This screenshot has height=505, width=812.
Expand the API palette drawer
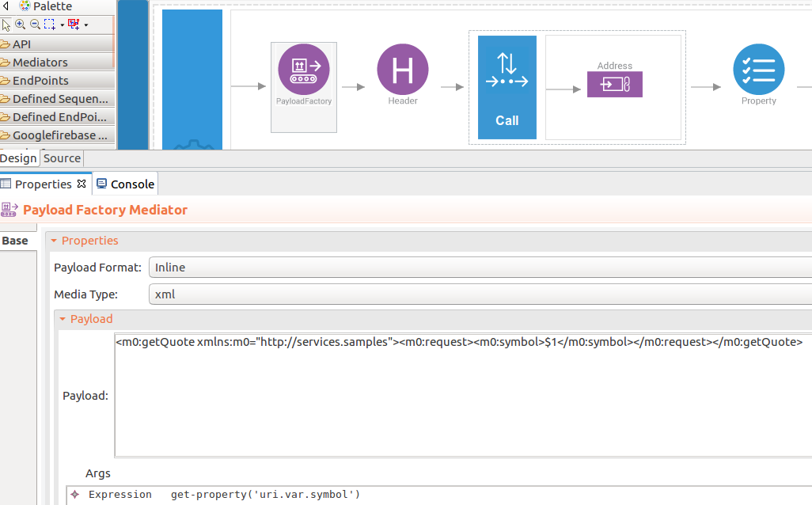(57, 44)
